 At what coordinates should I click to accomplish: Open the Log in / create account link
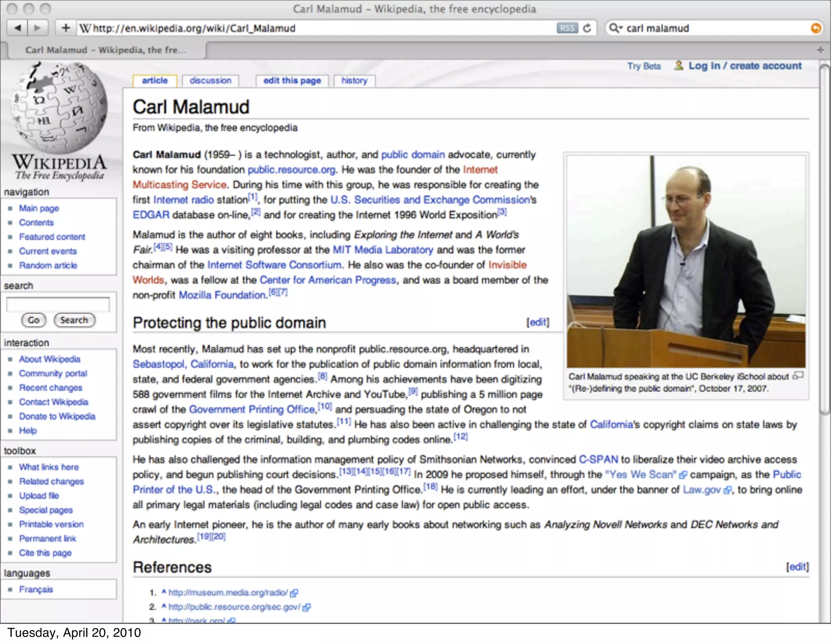745,66
